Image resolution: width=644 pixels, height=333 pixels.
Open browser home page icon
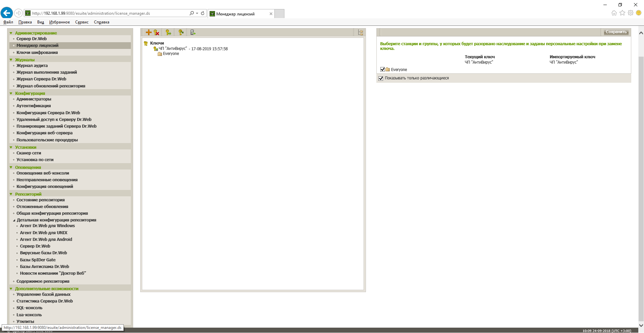coord(614,13)
